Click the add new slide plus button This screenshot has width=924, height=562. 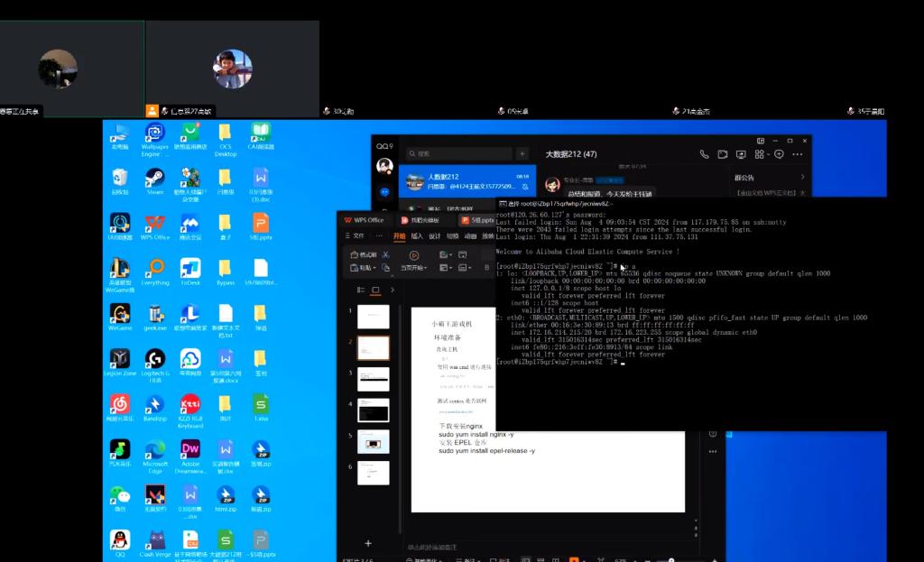tap(367, 543)
